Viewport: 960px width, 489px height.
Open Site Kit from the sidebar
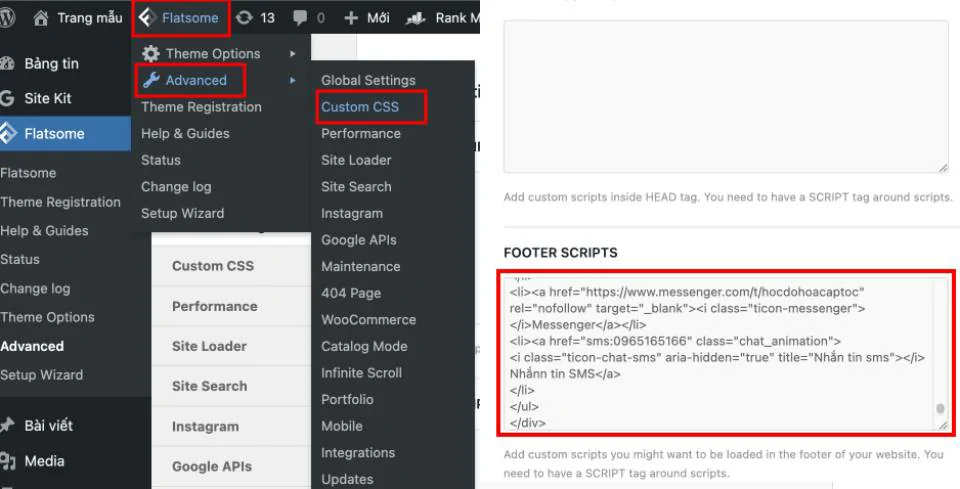(x=48, y=98)
